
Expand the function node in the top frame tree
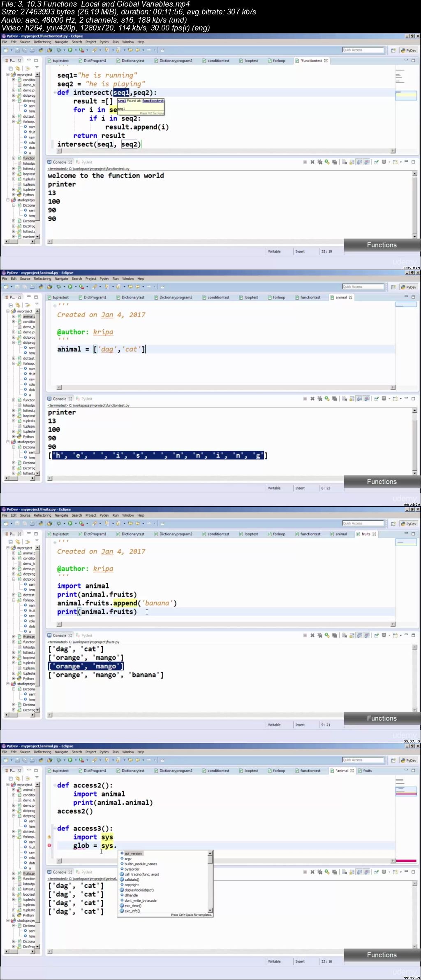point(14,158)
